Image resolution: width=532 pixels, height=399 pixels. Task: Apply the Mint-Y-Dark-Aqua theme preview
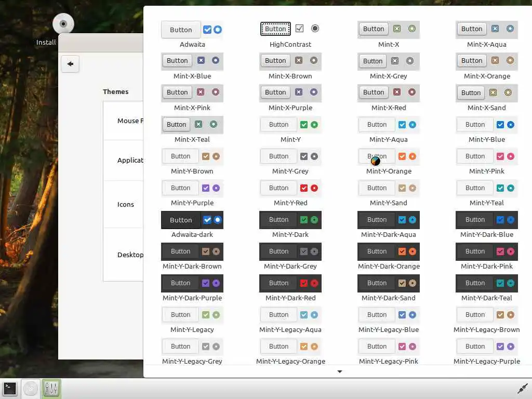coord(389,220)
